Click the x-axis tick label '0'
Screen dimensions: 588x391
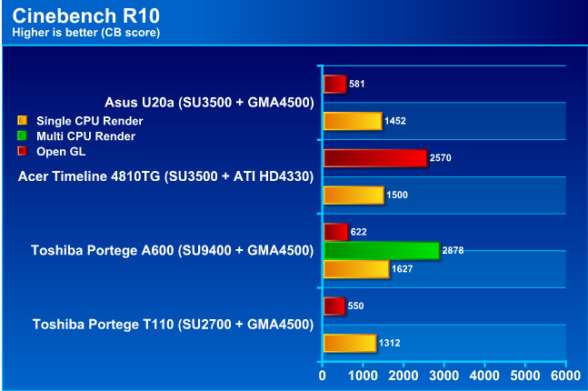click(x=322, y=376)
